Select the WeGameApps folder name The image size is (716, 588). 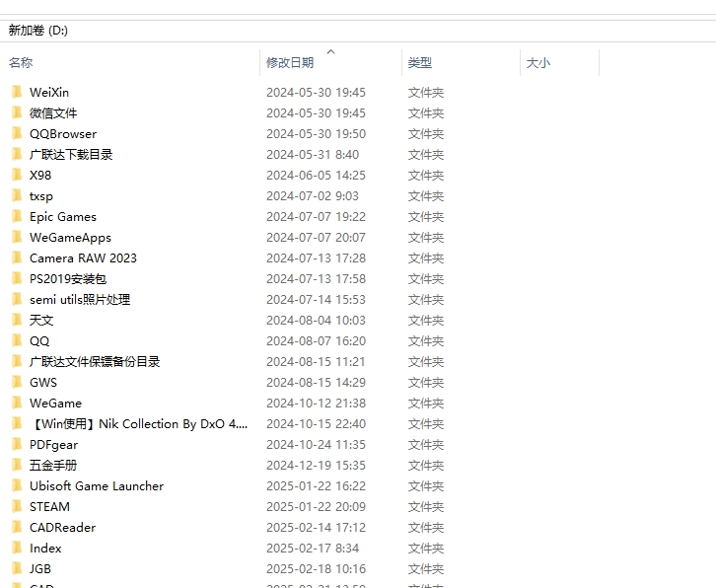coord(70,237)
